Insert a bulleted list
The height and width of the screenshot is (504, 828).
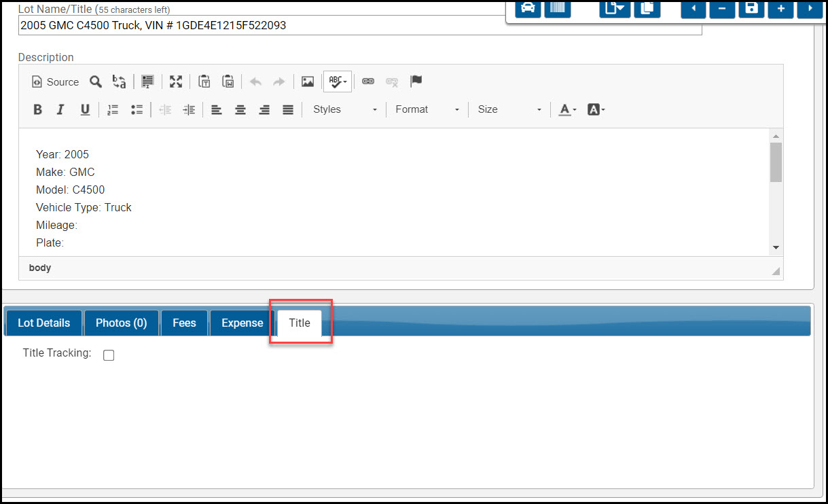(137, 109)
